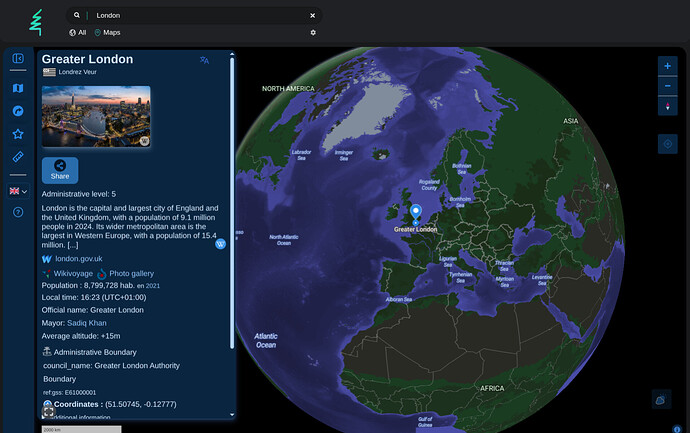
Task: Click the Labrador Sea map label
Action: (x=301, y=155)
